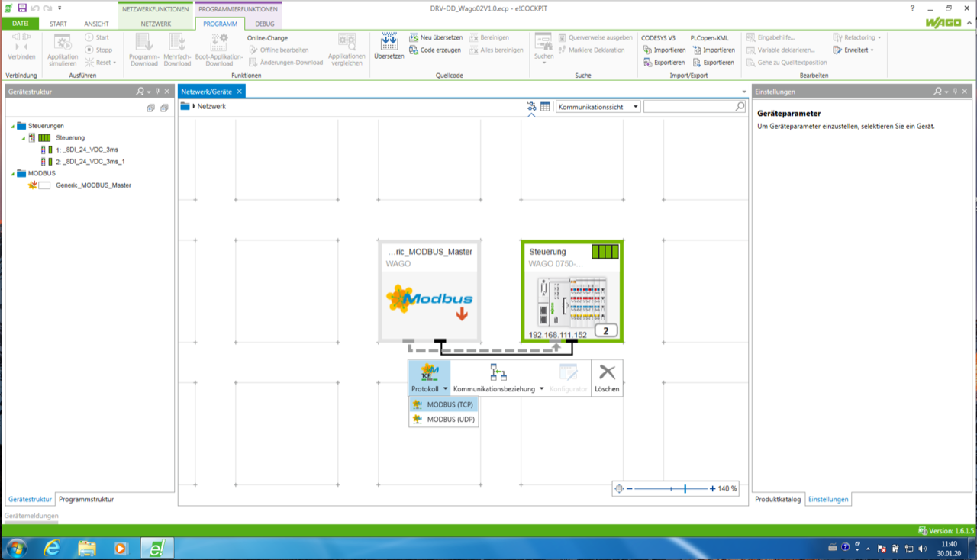Open the Kommunikationssicht dropdown
The image size is (977, 560).
[x=598, y=107]
